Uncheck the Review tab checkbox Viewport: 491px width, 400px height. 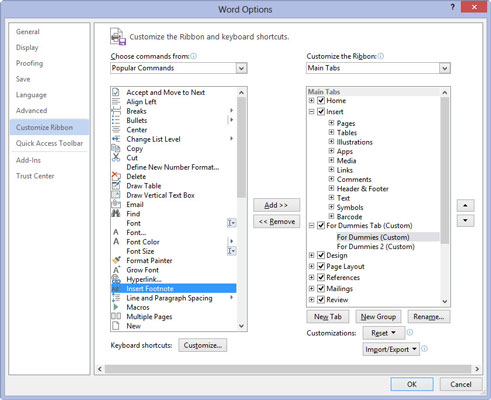tap(321, 299)
